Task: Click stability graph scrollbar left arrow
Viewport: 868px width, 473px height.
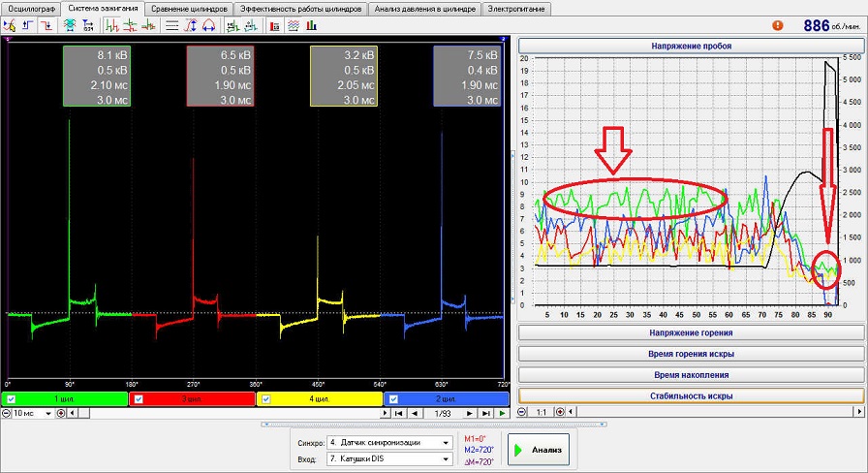Action: (x=571, y=412)
